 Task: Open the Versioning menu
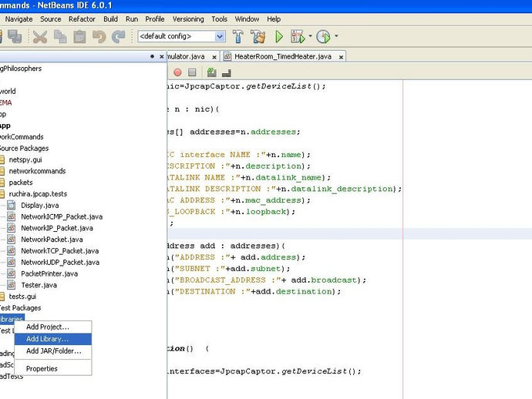pos(188,19)
